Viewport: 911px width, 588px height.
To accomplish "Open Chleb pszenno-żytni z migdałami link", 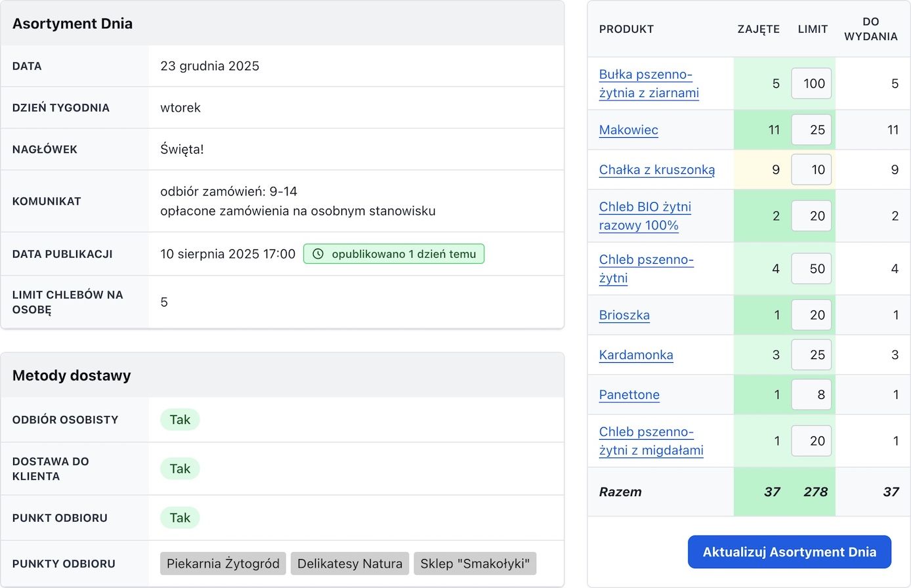I will (650, 441).
